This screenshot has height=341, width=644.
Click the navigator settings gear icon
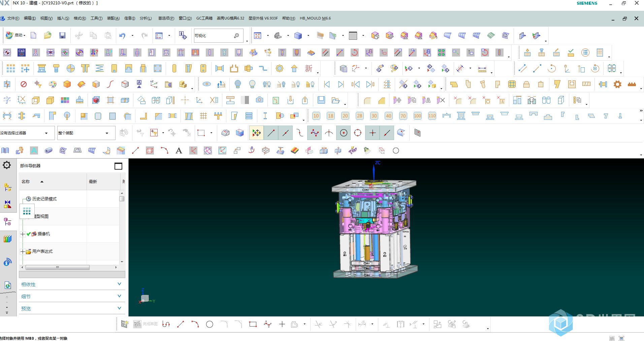(x=7, y=165)
